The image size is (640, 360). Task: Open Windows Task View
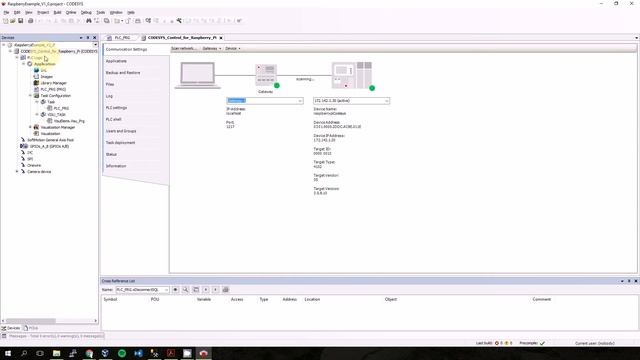40,353
